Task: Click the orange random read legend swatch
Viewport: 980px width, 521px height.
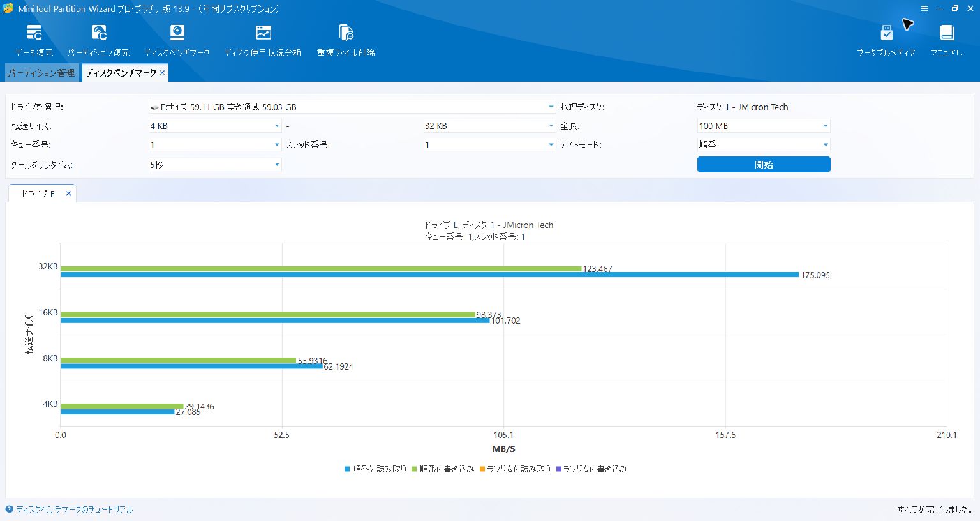Action: (x=482, y=469)
